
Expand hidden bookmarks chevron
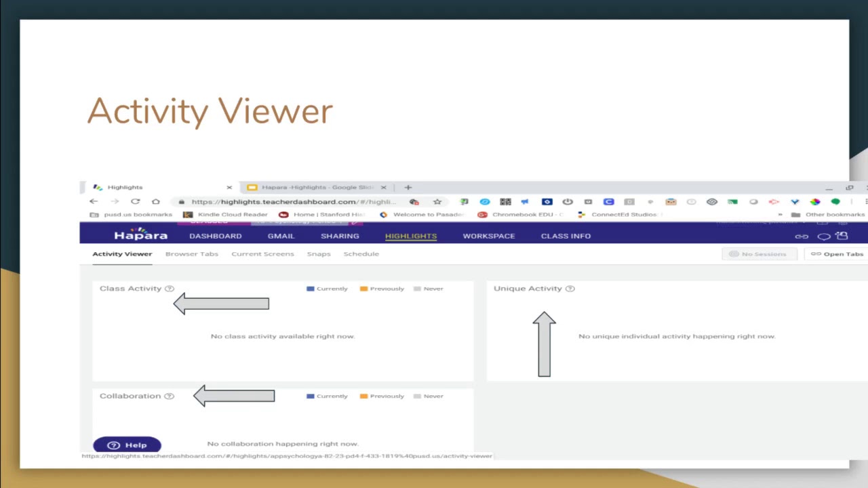pyautogui.click(x=780, y=215)
